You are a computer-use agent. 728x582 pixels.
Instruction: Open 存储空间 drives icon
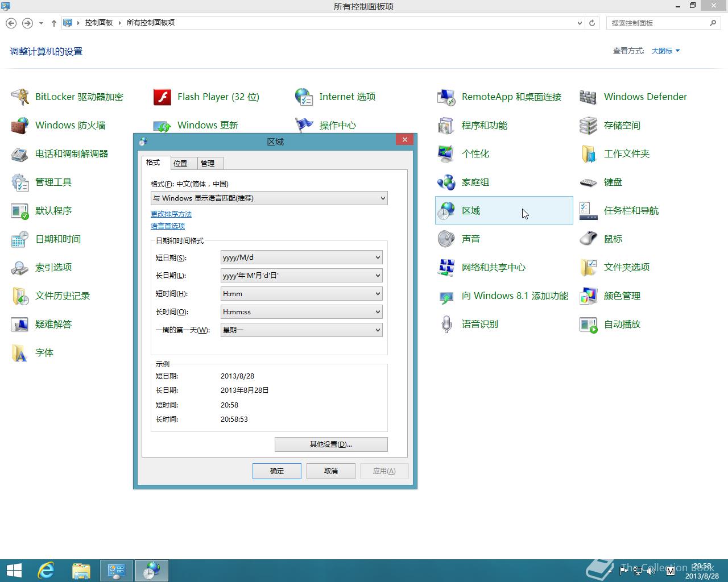589,126
